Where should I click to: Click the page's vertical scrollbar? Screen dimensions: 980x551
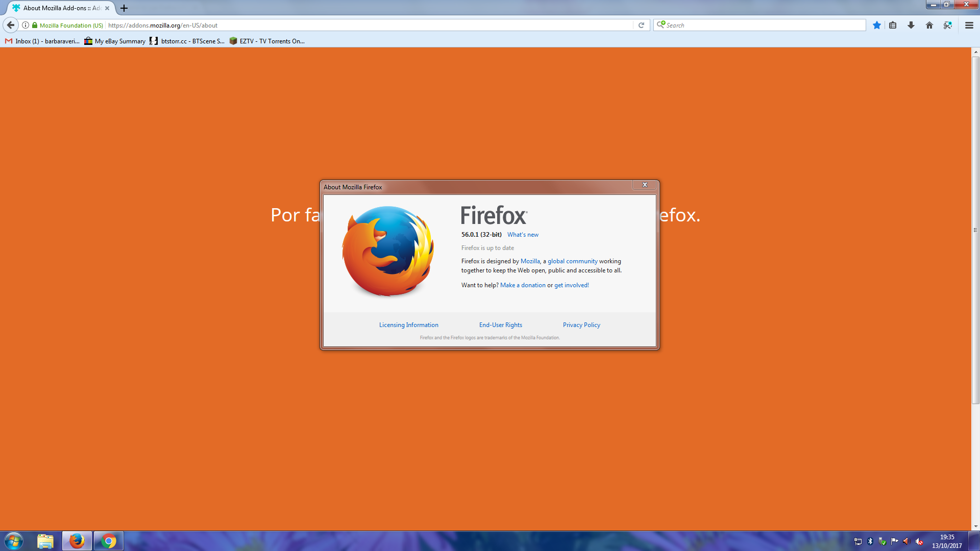pos(975,230)
